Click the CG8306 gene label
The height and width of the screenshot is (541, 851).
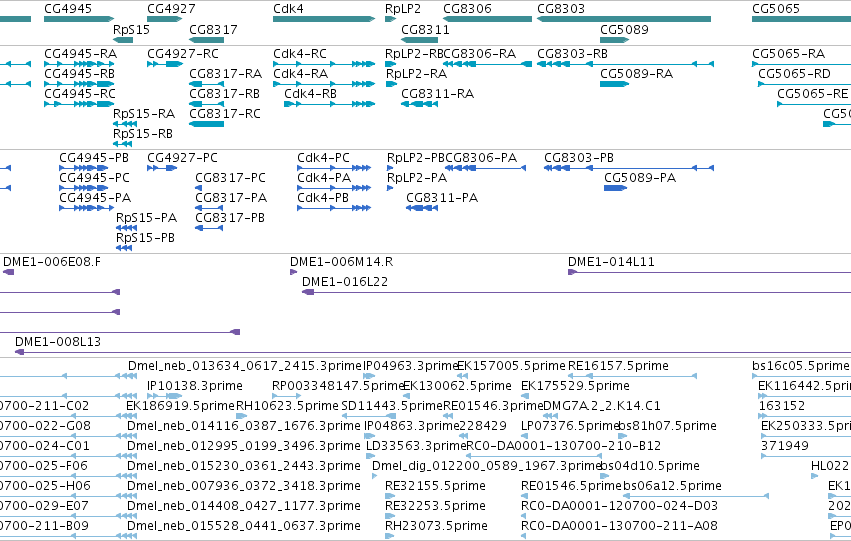tap(467, 9)
